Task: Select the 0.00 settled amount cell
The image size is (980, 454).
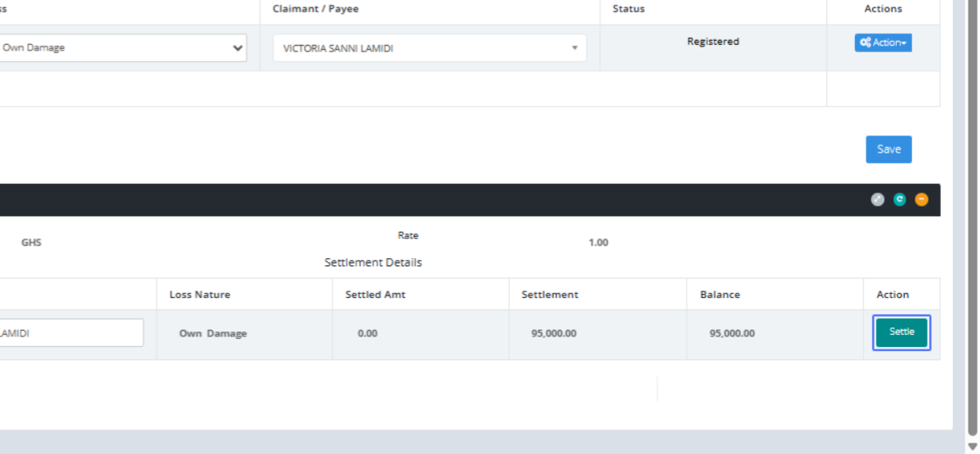Action: 367,334
